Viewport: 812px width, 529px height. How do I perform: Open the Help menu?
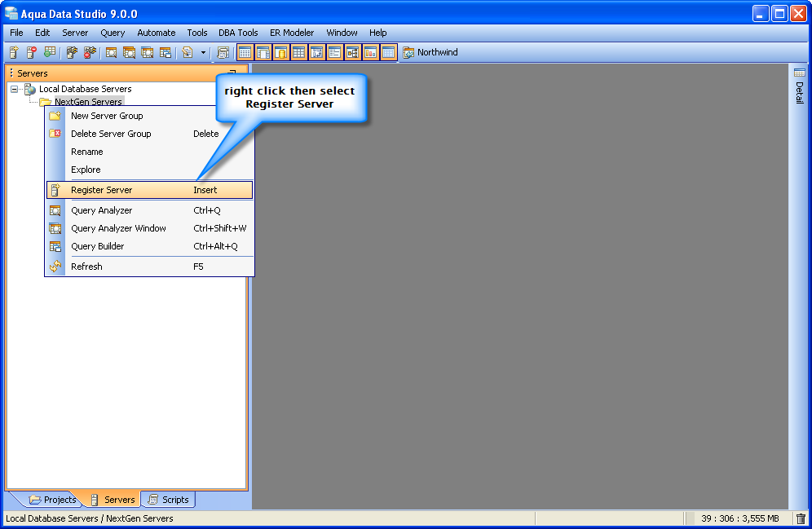[378, 33]
